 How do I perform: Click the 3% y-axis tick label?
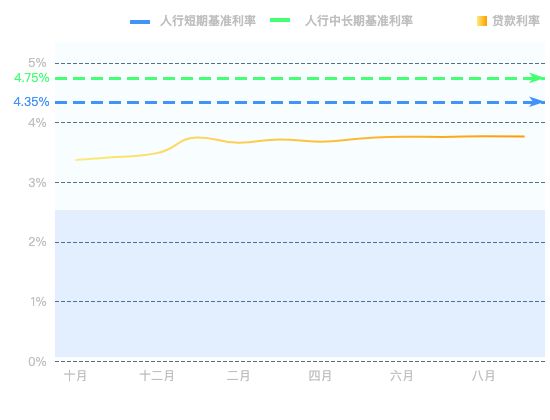coord(37,182)
